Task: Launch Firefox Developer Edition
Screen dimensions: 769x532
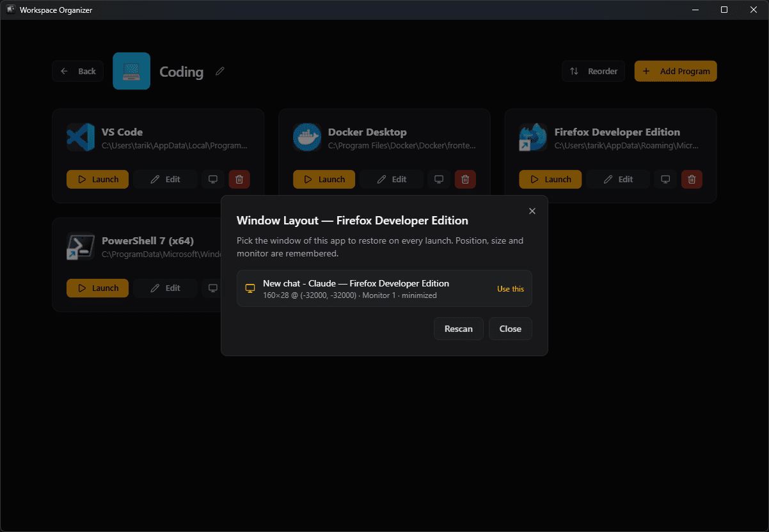Action: pyautogui.click(x=550, y=179)
